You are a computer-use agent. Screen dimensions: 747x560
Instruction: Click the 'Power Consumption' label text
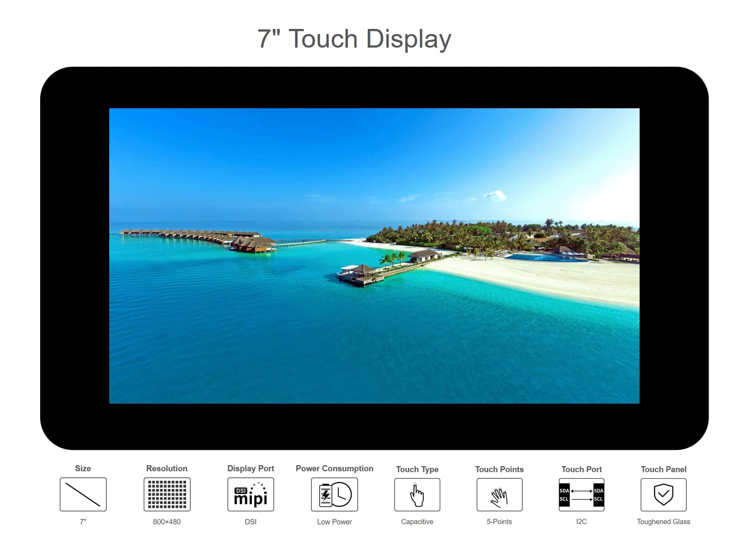pos(334,469)
